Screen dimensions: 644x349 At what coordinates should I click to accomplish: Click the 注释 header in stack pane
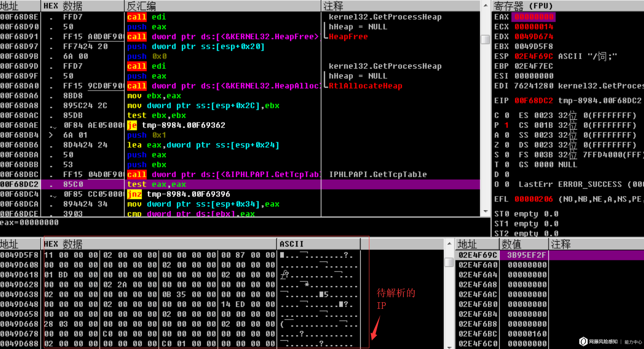tap(596, 244)
